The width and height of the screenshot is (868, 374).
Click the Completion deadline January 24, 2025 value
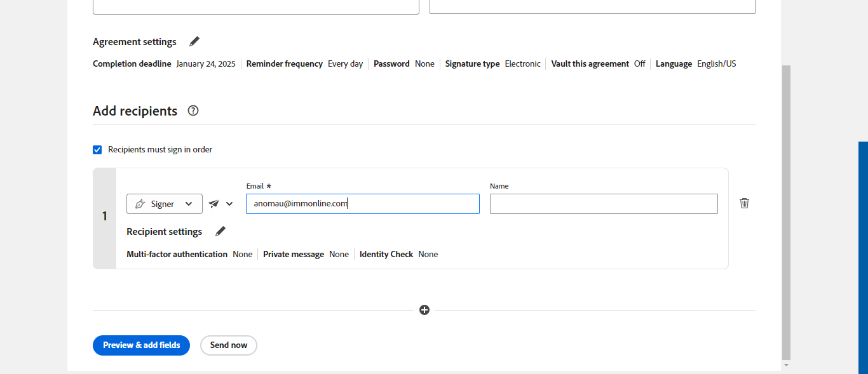click(x=205, y=63)
